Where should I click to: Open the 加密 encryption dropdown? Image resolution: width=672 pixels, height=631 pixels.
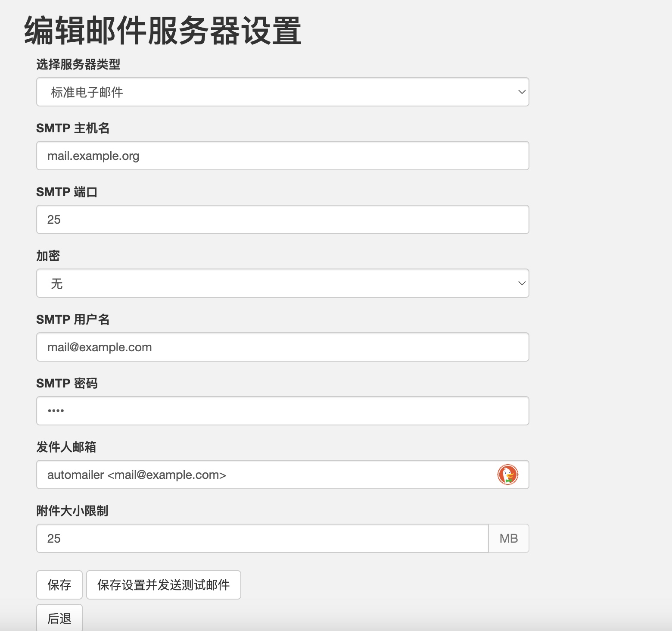[x=282, y=283]
